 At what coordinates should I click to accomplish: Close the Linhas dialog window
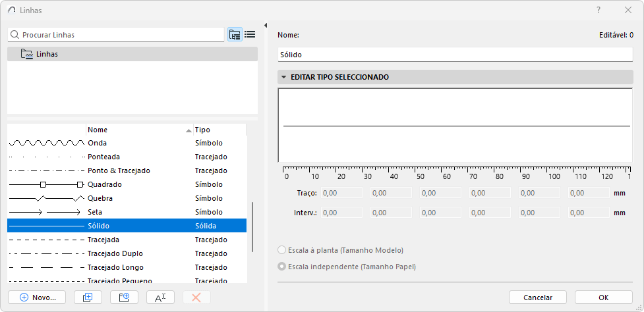point(628,11)
